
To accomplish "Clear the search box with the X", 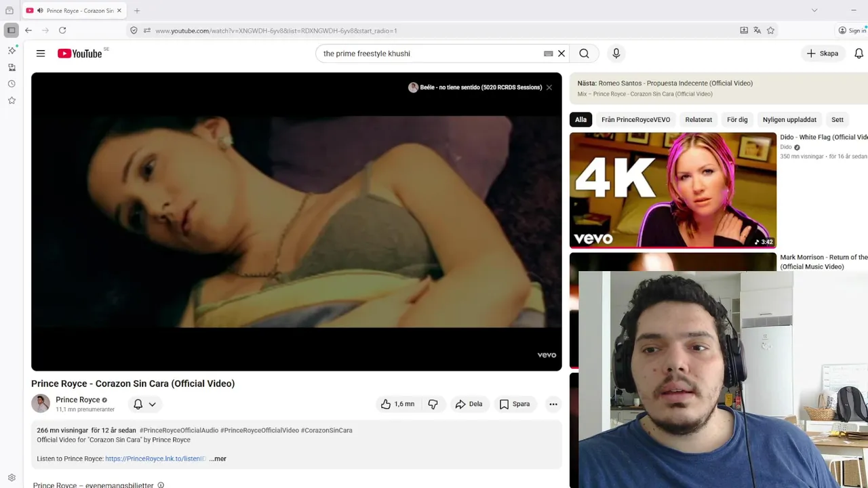I will (x=561, y=54).
